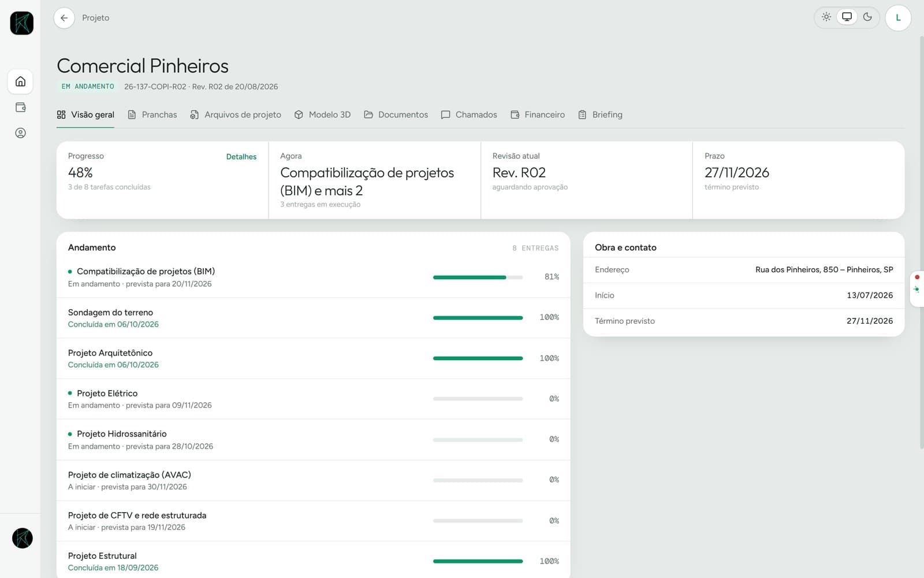Click the page vertical scrollbar

point(921,243)
